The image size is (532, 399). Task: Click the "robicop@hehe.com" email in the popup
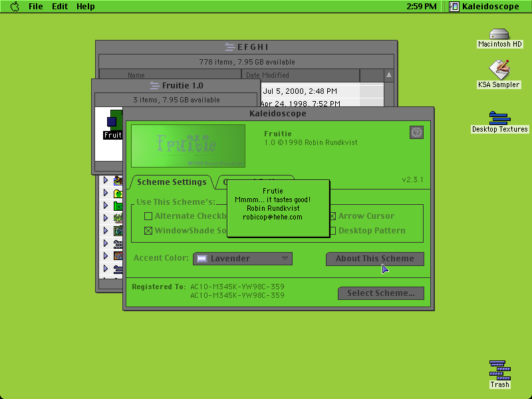pos(273,217)
